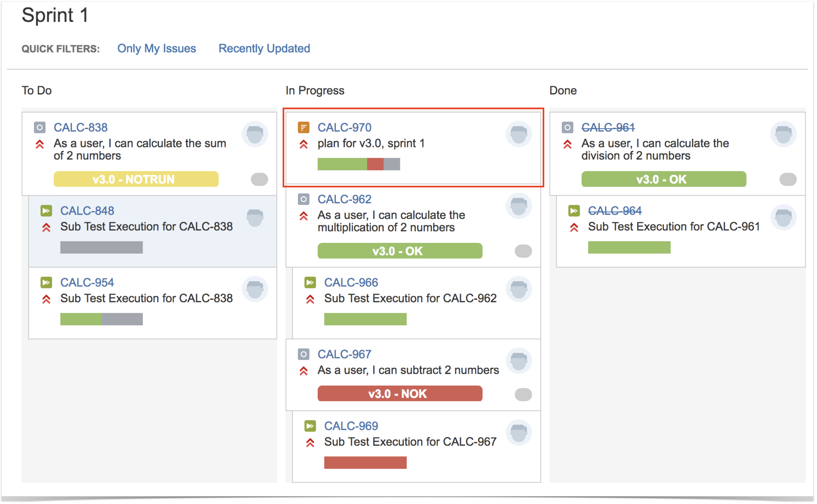Click the green progress bar on CALC-964
The width and height of the screenshot is (817, 504).
tap(629, 247)
